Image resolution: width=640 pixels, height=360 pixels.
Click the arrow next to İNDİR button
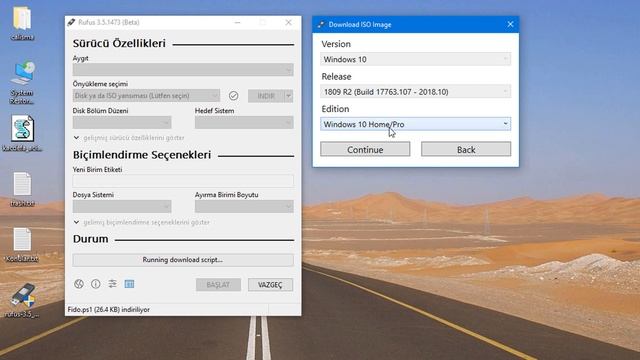point(289,96)
